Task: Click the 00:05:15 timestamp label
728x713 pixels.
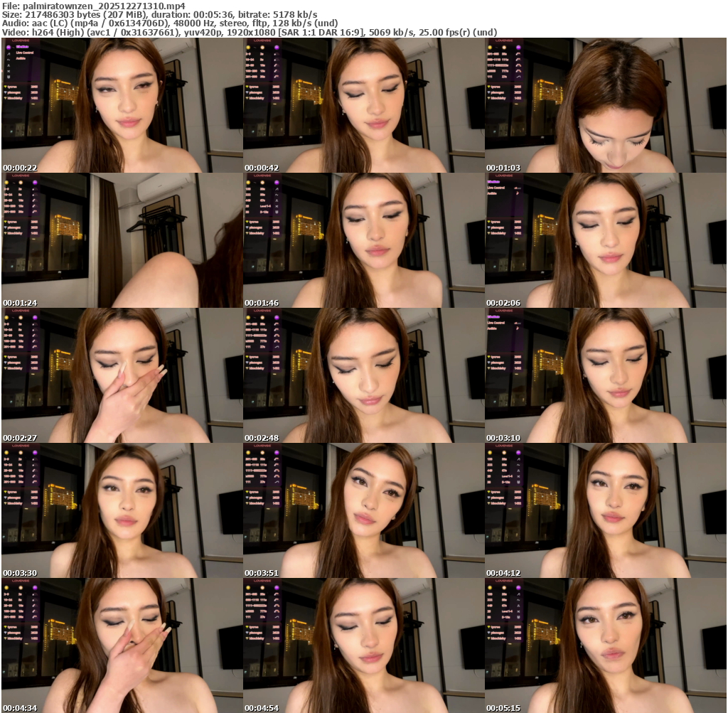Action: [x=503, y=708]
